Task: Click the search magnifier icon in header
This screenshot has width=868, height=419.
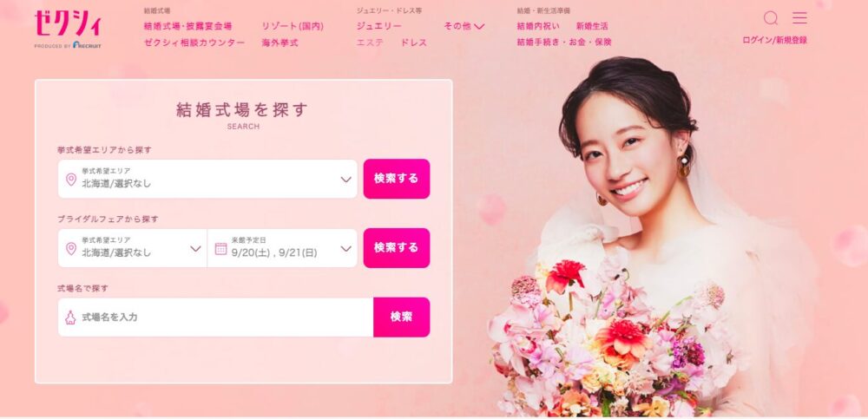Action: coord(771,18)
